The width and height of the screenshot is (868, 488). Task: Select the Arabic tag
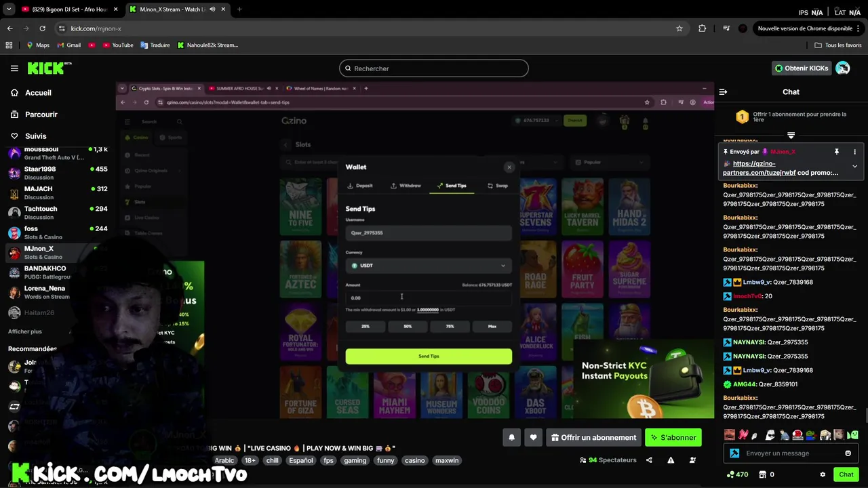(224, 461)
